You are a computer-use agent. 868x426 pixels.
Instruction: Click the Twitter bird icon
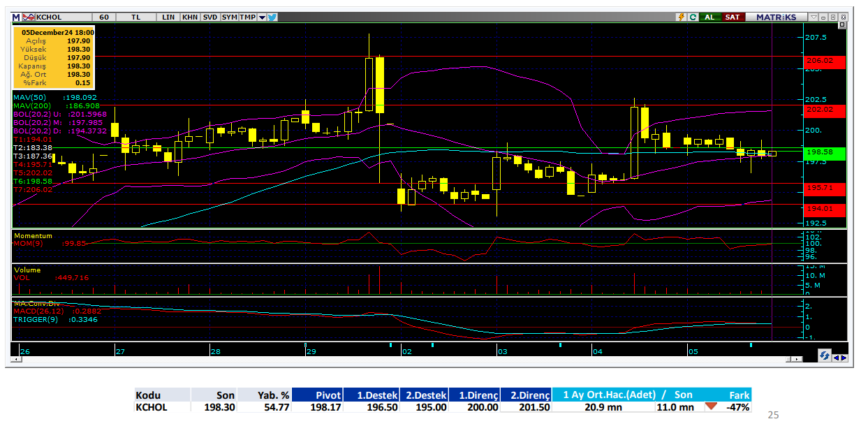point(272,17)
